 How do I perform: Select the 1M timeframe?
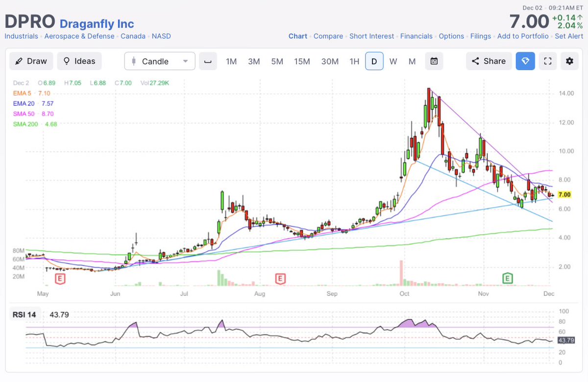click(231, 61)
